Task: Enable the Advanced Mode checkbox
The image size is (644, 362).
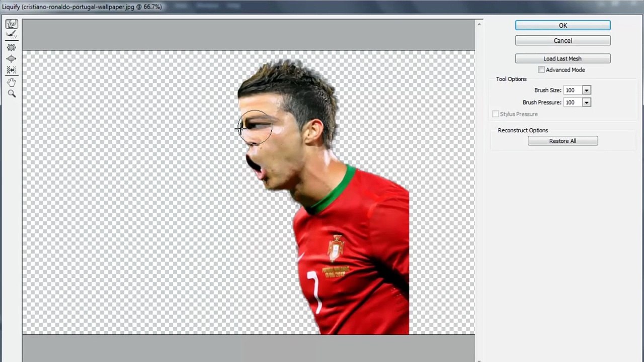Action: point(541,70)
